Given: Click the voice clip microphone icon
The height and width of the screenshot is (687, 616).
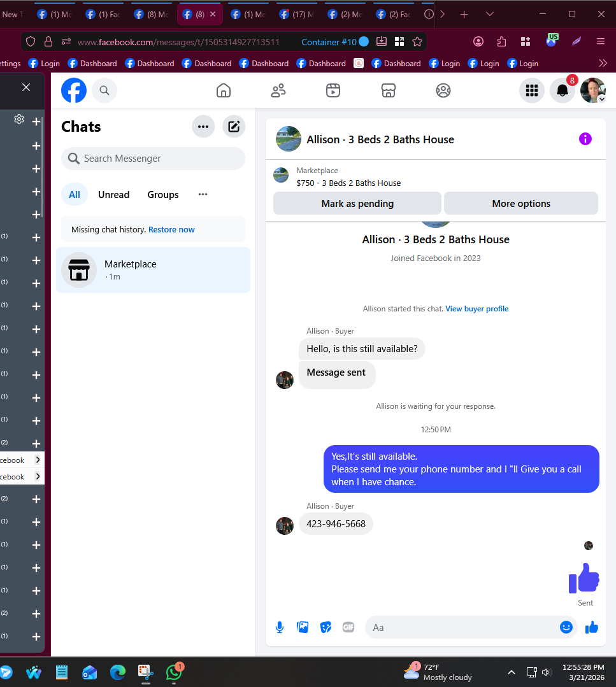Looking at the screenshot, I should 280,627.
